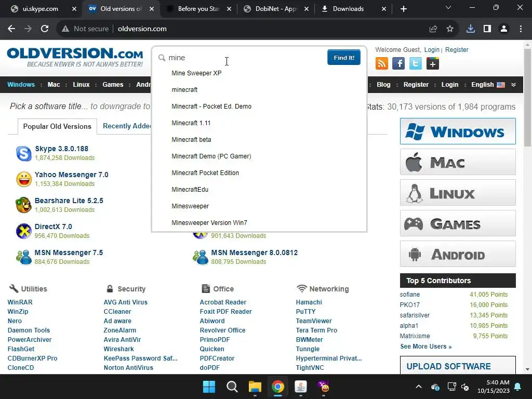The width and height of the screenshot is (532, 399).
Task: Open Chrome downloads toolbar icon
Action: click(x=471, y=29)
